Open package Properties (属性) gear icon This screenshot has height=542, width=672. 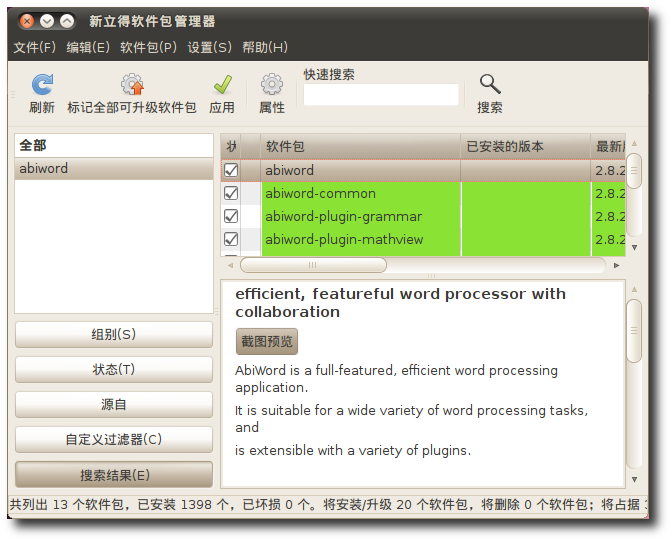point(272,84)
